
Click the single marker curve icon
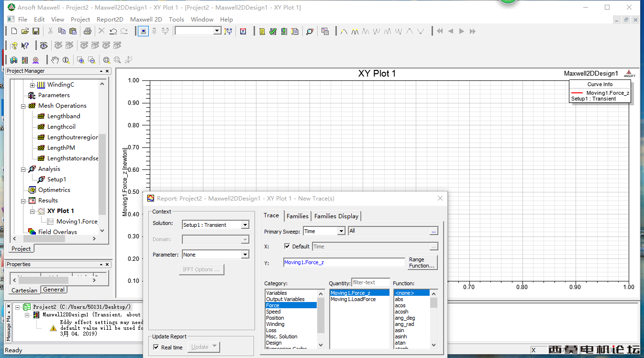coord(344,31)
